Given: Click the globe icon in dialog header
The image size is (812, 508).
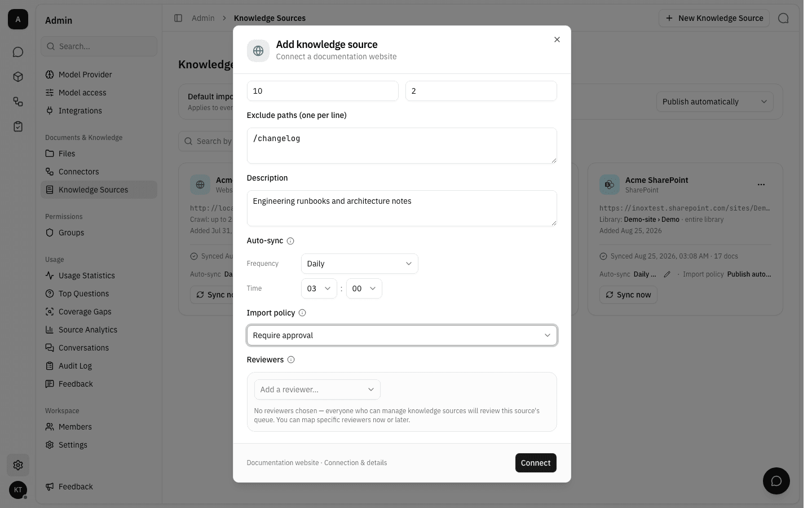Looking at the screenshot, I should (258, 51).
